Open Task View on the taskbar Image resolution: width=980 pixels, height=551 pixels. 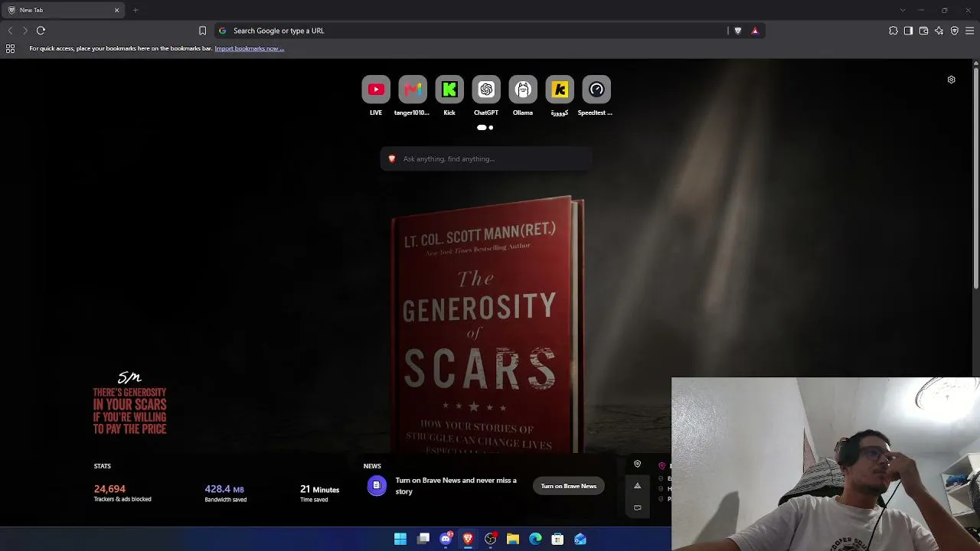[423, 539]
